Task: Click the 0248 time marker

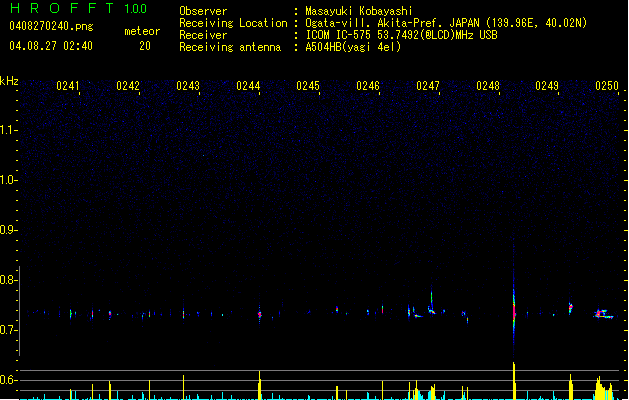Action: 488,86
